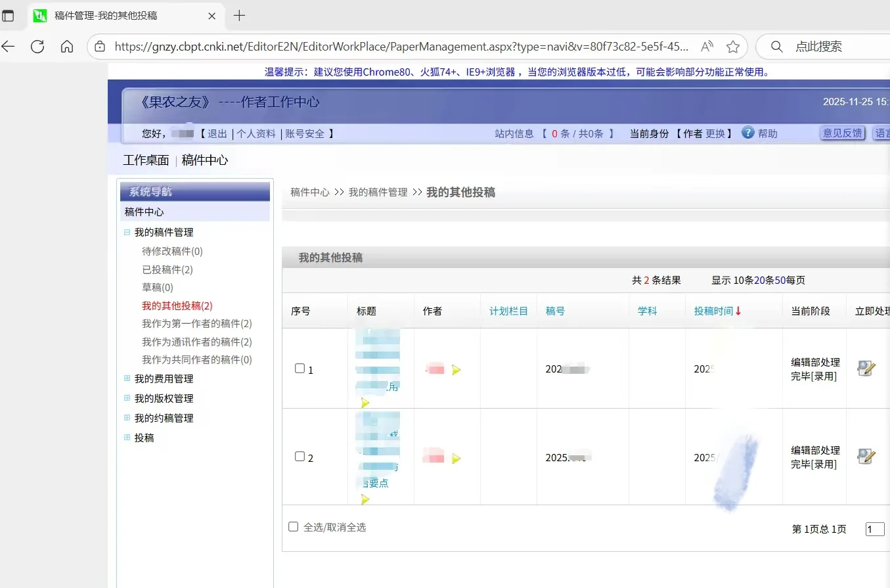Expand the 我的版权管理 tree node
Image resolution: width=890 pixels, height=588 pixels.
(x=127, y=398)
